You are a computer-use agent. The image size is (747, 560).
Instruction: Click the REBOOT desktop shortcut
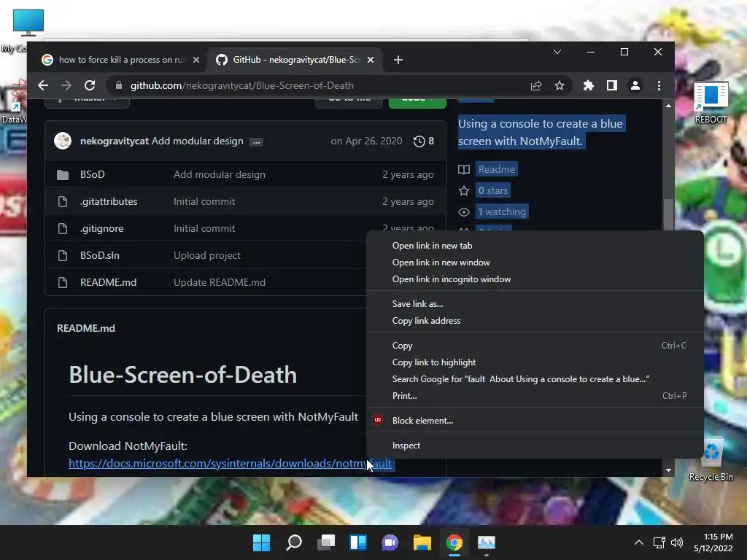pyautogui.click(x=711, y=102)
